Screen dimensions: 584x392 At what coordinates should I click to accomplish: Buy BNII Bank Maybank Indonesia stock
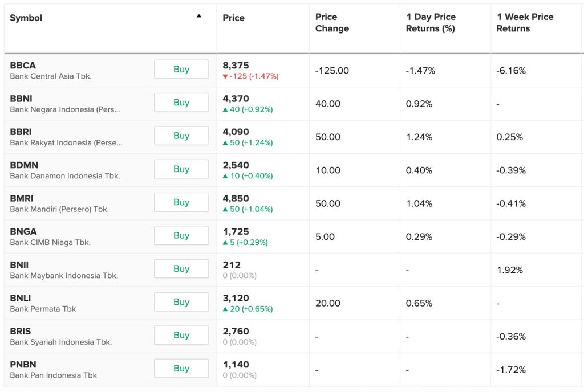point(181,268)
